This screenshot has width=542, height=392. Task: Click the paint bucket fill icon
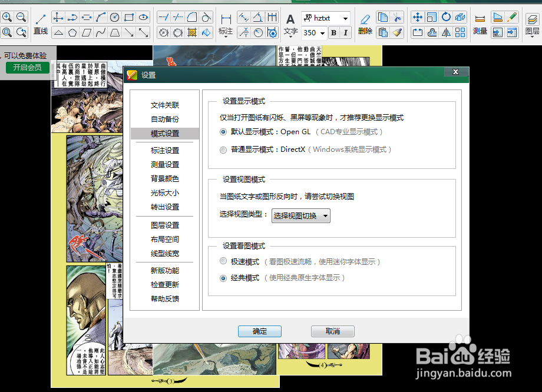206,33
